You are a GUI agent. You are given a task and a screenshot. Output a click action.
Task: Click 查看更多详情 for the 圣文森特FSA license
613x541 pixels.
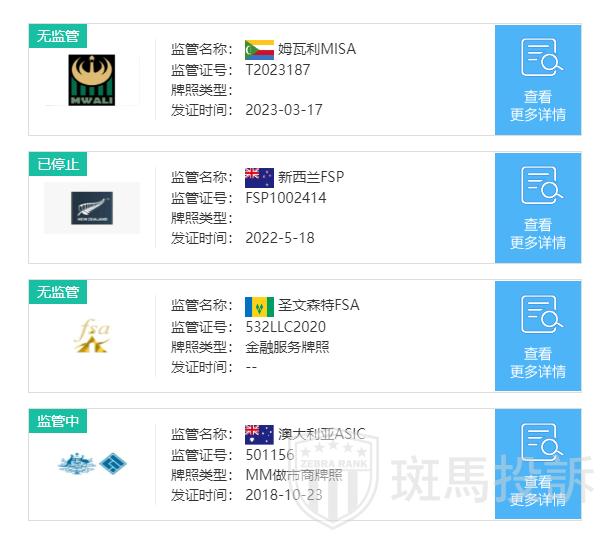click(538, 361)
